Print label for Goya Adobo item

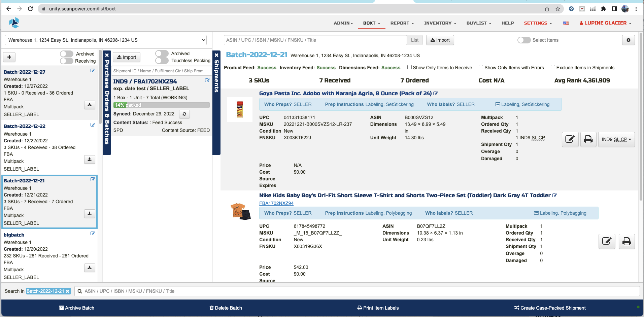pos(588,139)
